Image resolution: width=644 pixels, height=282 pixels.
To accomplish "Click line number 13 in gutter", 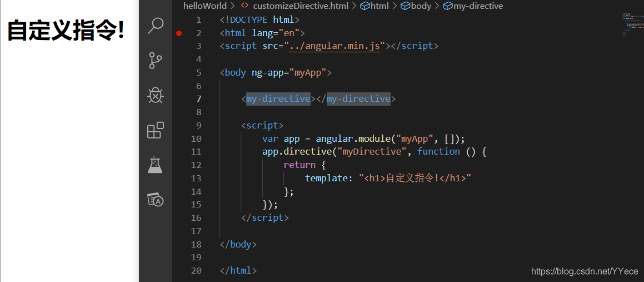I will pyautogui.click(x=196, y=178).
